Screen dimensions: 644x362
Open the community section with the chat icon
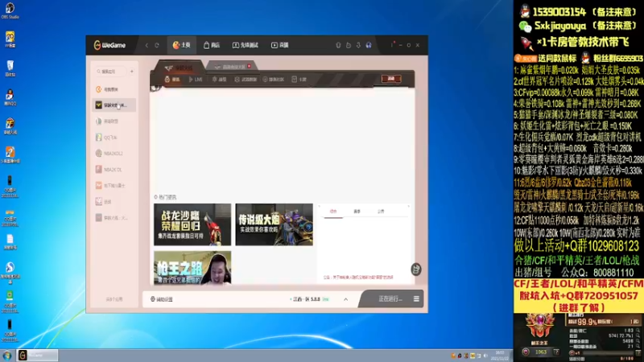point(273,79)
